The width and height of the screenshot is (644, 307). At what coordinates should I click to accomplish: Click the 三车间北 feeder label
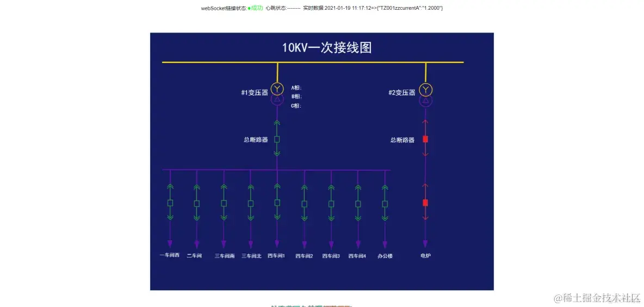coord(251,256)
